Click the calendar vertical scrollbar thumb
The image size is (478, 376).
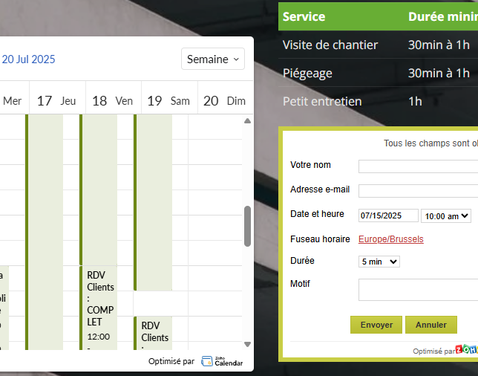[x=247, y=226]
